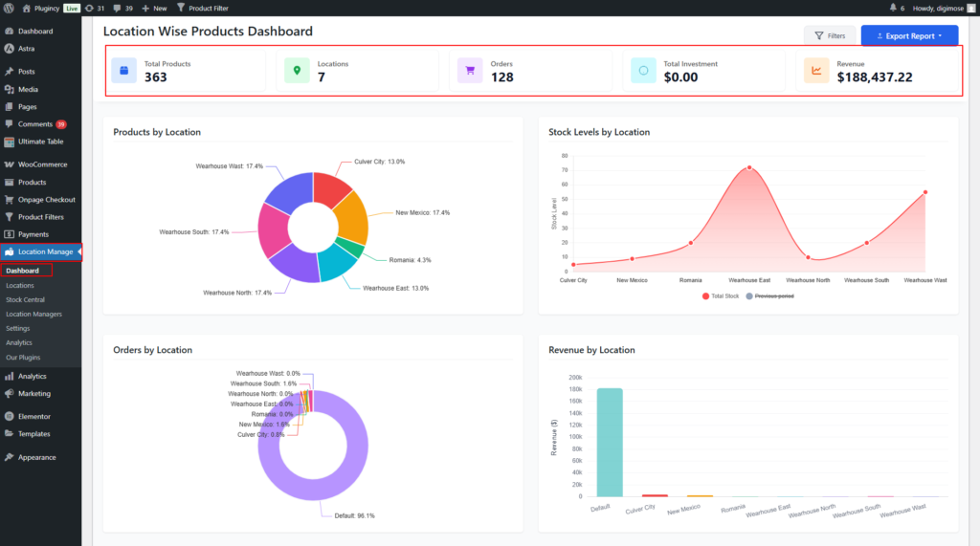The height and width of the screenshot is (546, 980).
Task: Go to WooCommerce in the sidebar
Action: click(x=42, y=164)
